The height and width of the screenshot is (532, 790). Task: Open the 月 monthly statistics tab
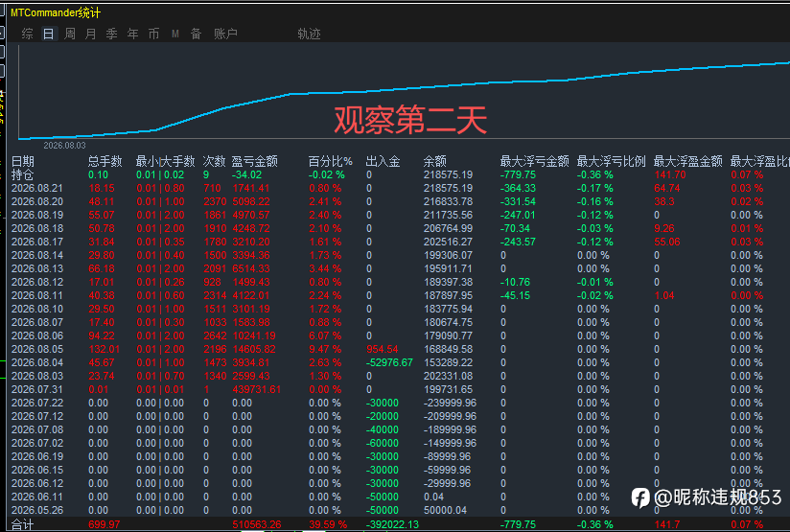click(x=91, y=34)
